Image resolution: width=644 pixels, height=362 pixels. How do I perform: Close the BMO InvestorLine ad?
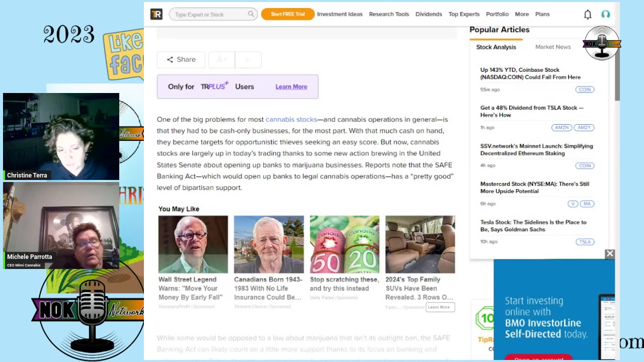[x=610, y=254]
